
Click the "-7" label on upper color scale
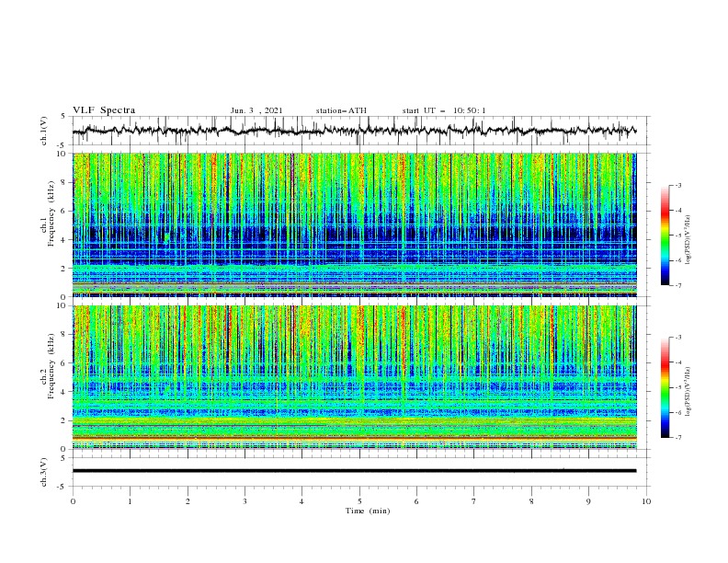[678, 285]
